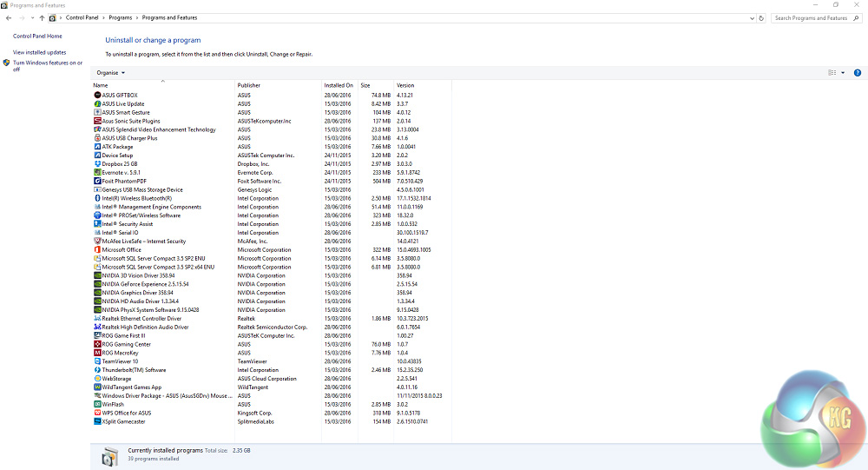Sort list by the Name column header
868x470 pixels.
(x=163, y=85)
